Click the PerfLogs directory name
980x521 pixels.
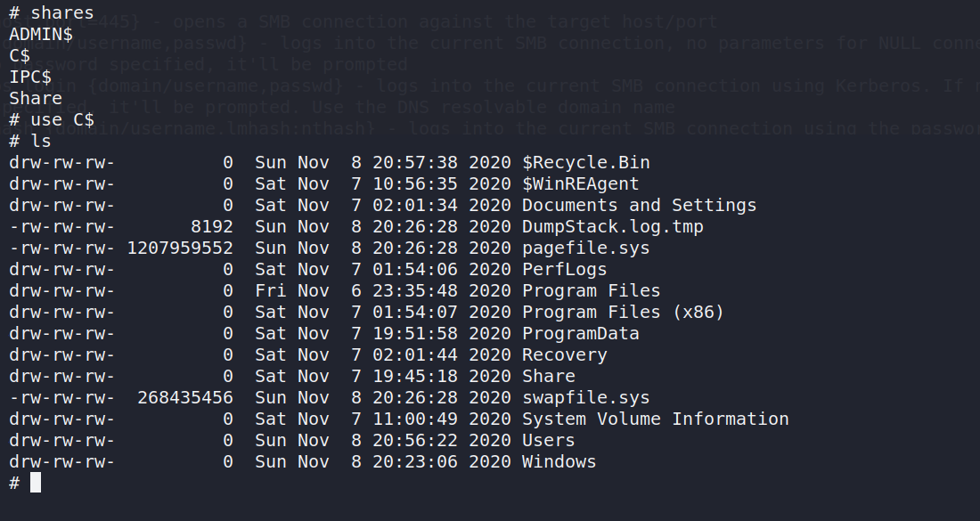pyautogui.click(x=564, y=270)
